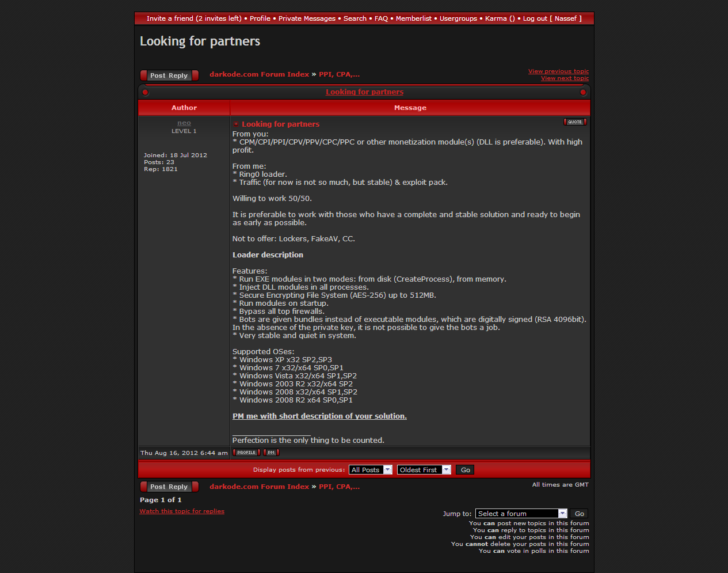Go to View next topic
This screenshot has height=573, width=728.
(x=565, y=78)
